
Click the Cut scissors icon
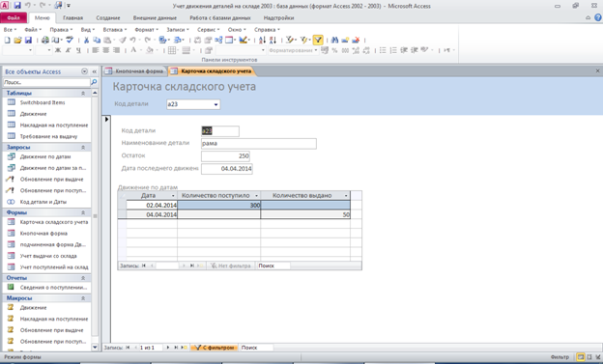click(x=87, y=40)
